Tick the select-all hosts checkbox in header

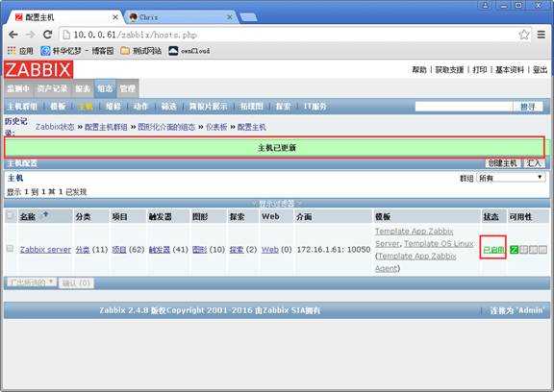click(x=11, y=215)
